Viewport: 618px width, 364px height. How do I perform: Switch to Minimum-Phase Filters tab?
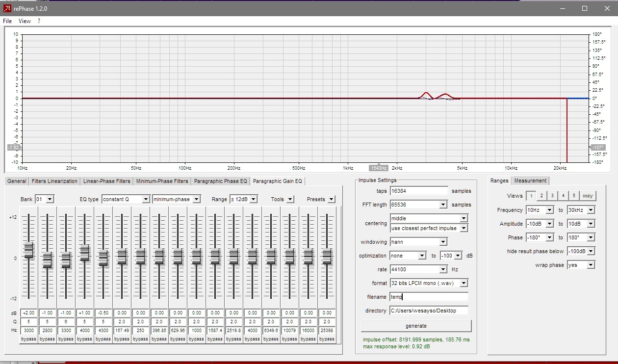click(x=162, y=181)
